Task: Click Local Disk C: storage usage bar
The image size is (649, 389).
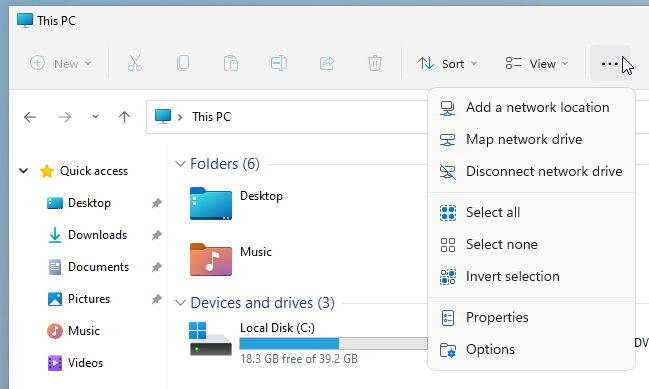Action: pyautogui.click(x=333, y=343)
